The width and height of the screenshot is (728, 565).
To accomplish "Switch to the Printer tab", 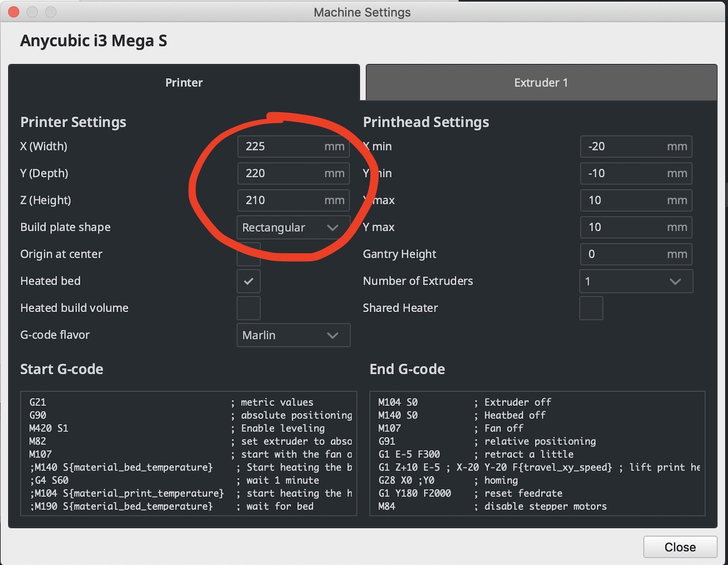I will point(184,83).
